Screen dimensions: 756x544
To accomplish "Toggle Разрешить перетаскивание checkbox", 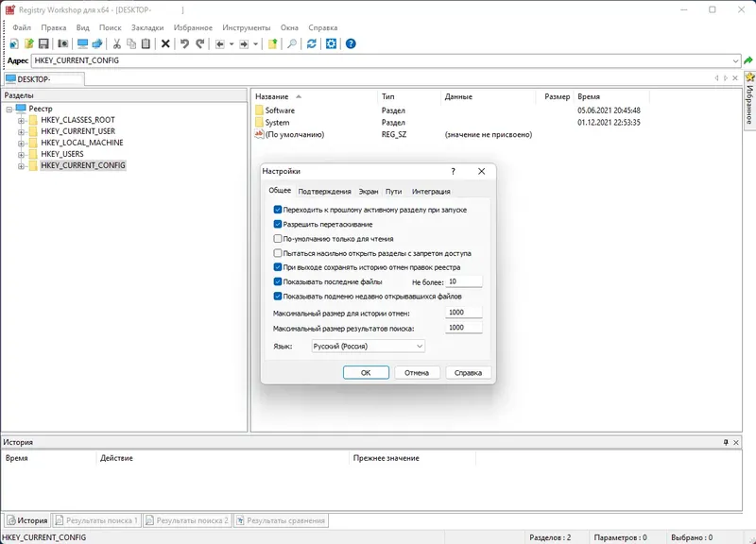I will [x=278, y=224].
